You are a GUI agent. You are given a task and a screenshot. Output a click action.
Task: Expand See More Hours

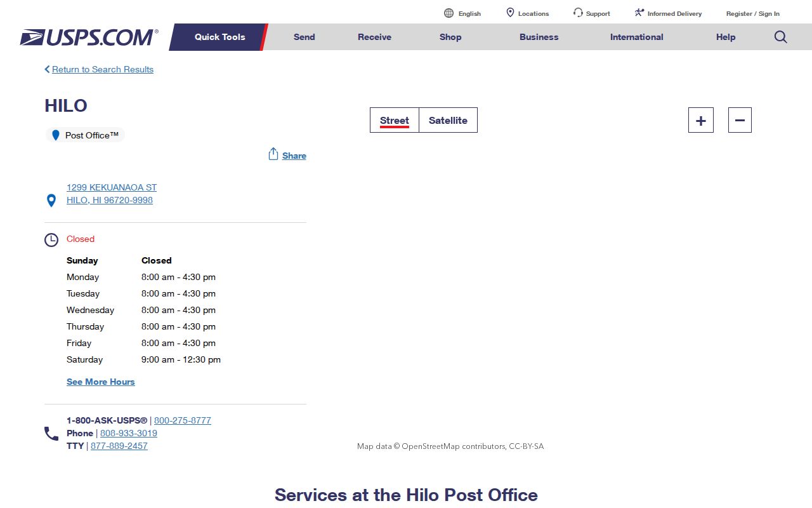coord(101,382)
